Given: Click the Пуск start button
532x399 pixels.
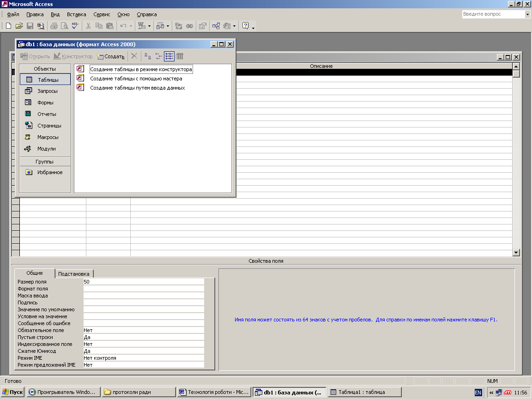Looking at the screenshot, I should (x=12, y=392).
